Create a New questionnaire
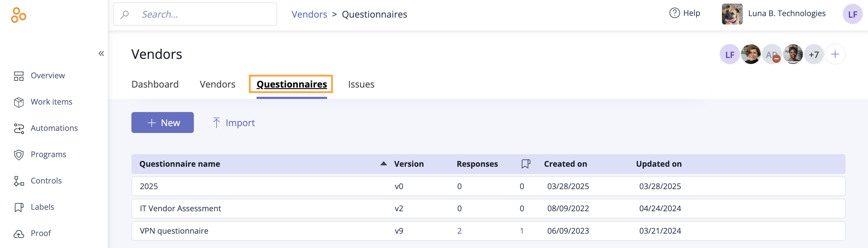Image resolution: width=868 pixels, height=248 pixels. click(162, 123)
